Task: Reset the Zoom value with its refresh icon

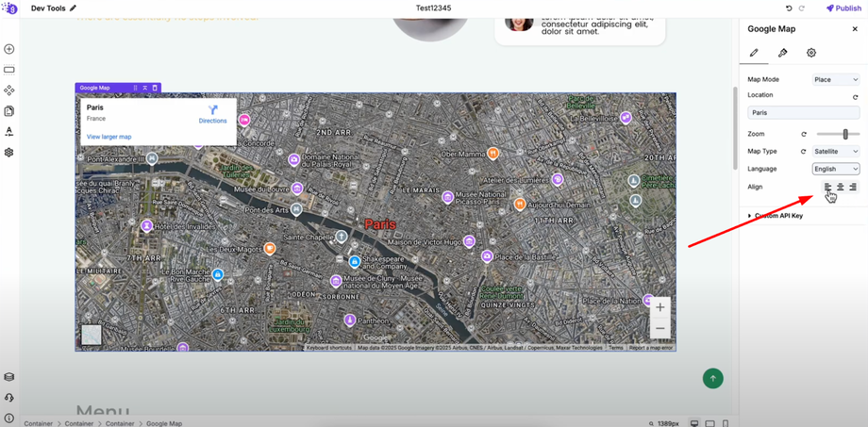Action: pyautogui.click(x=804, y=134)
